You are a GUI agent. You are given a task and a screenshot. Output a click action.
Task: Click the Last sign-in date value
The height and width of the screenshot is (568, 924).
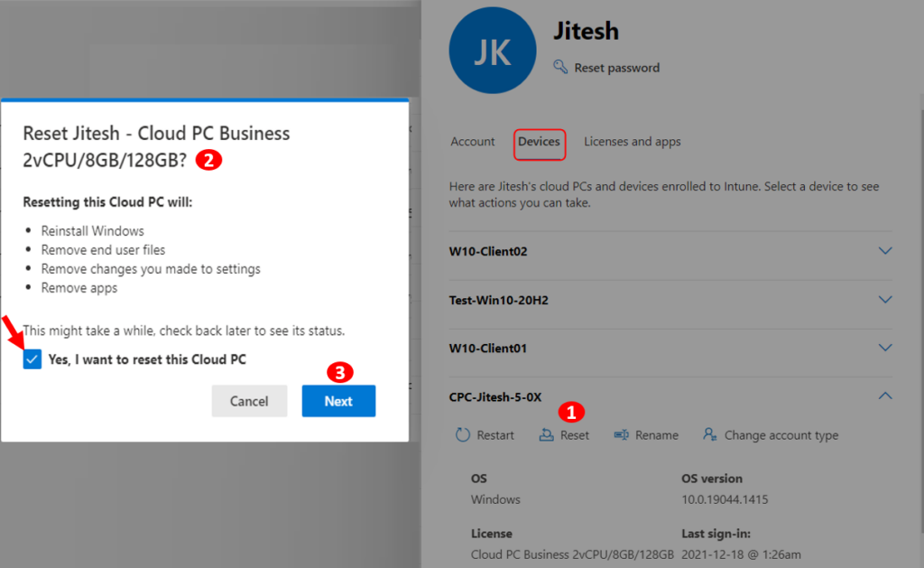point(742,554)
